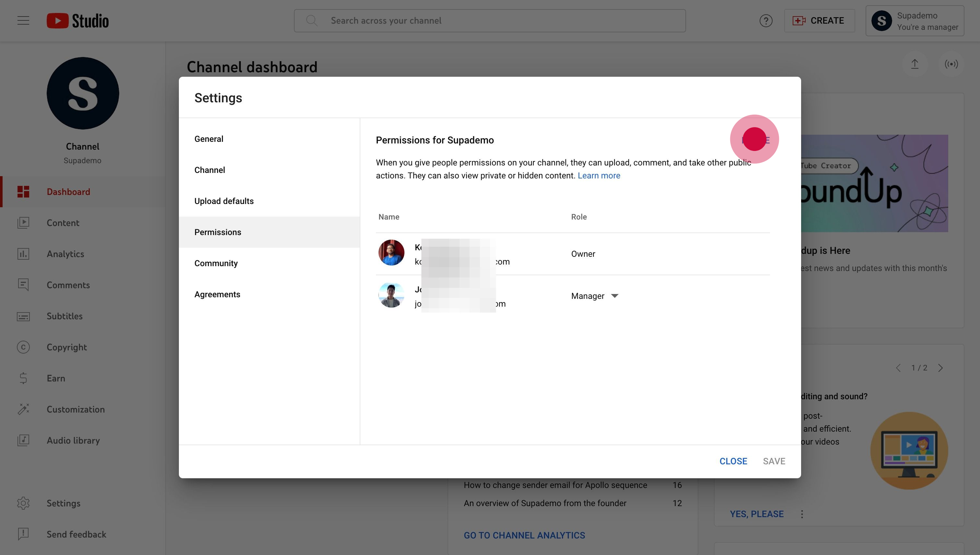Click the Earn dollar icon

pyautogui.click(x=23, y=378)
